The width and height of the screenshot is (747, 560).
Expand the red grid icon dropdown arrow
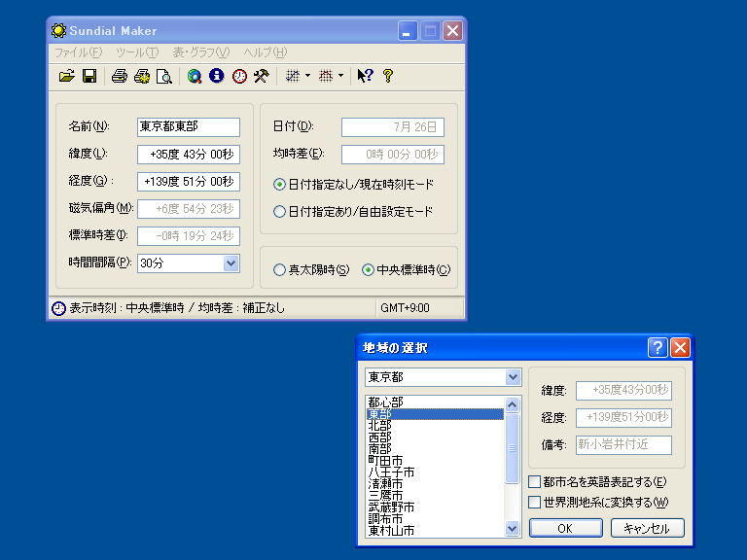[x=340, y=76]
